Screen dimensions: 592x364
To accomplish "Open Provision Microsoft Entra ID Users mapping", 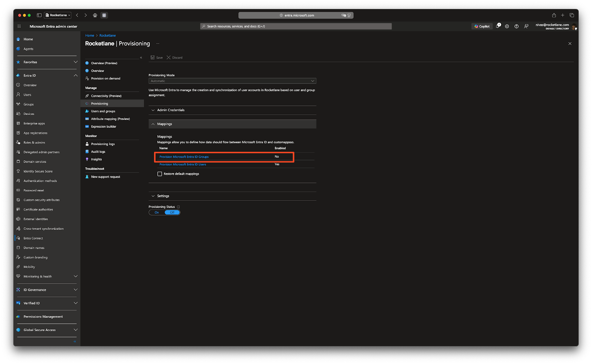I will pos(183,164).
